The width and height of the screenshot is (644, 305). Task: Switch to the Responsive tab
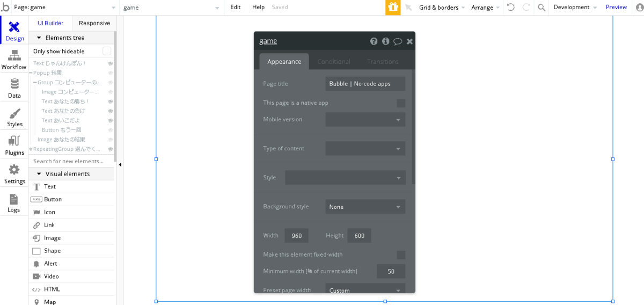click(94, 23)
